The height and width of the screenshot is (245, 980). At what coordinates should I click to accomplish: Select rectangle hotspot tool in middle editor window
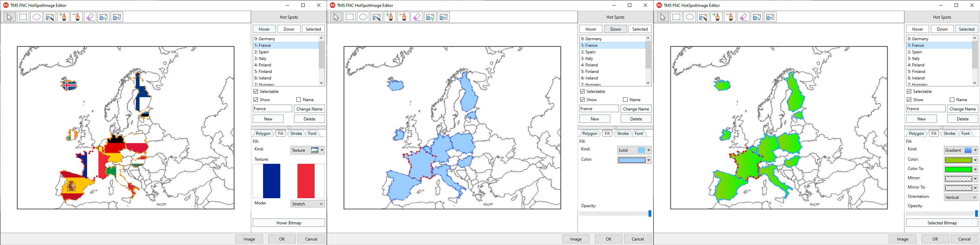(x=350, y=17)
